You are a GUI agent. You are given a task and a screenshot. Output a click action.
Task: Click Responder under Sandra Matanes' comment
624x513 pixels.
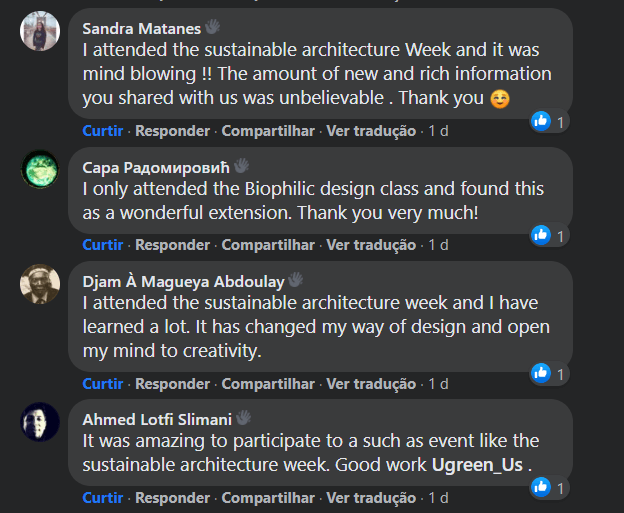tap(172, 131)
